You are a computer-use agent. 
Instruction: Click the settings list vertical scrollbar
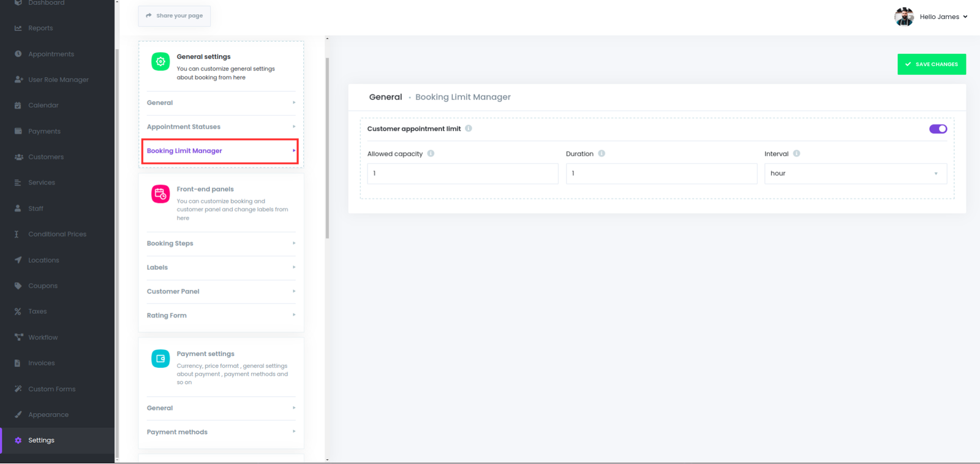click(327, 147)
